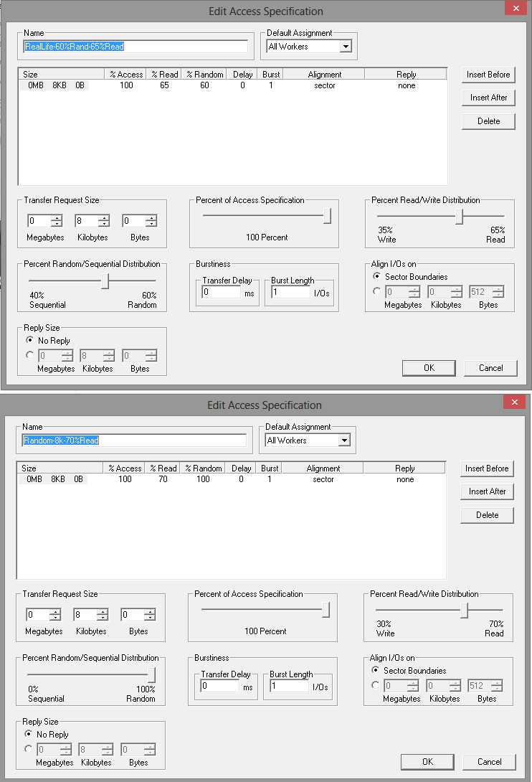
Task: Click OK in the RealLife-60%Rand-65%Read dialog
Action: point(429,368)
